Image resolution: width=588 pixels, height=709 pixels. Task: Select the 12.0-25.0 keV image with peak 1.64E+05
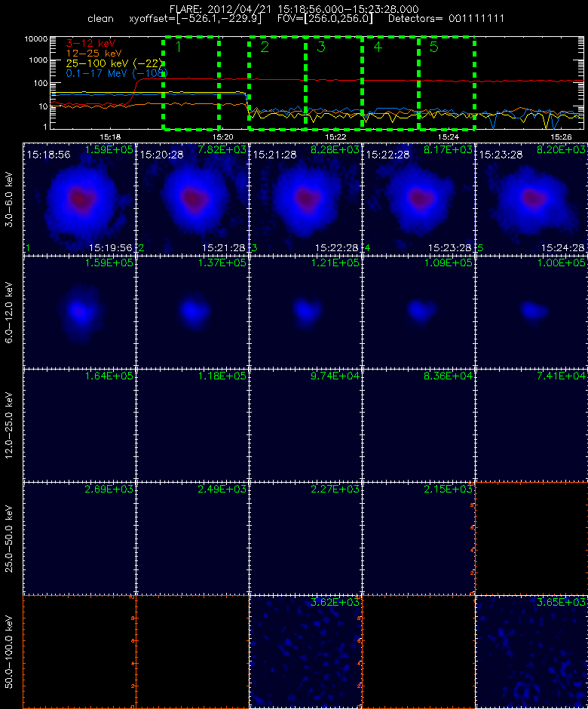pyautogui.click(x=79, y=425)
